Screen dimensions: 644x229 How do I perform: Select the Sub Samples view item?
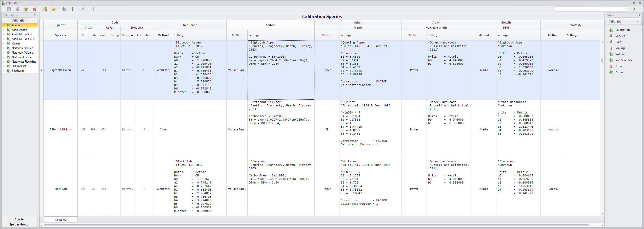623,60
